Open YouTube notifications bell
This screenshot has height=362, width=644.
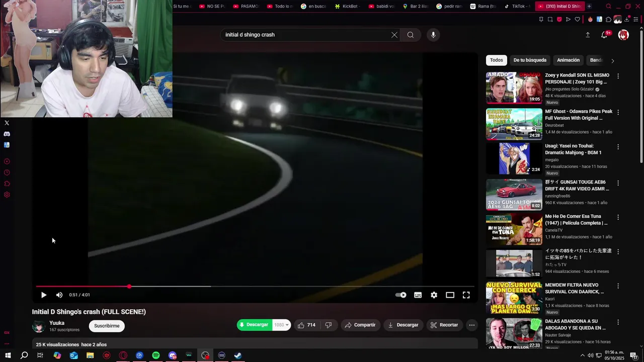tap(604, 35)
